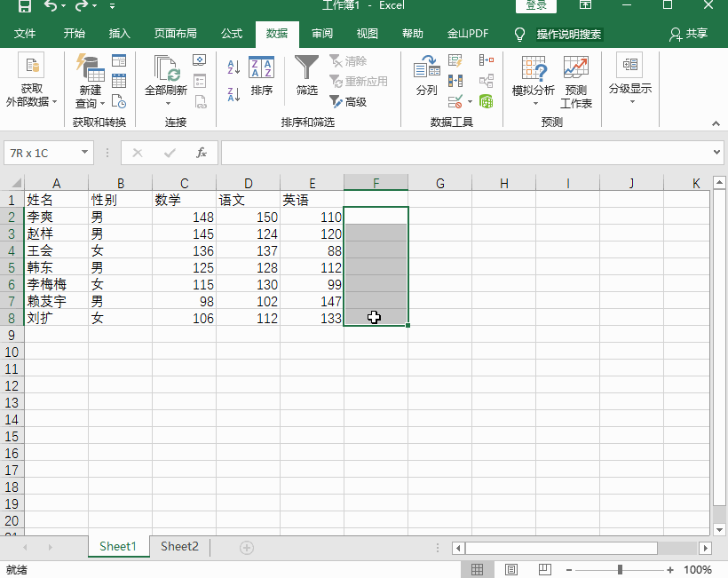Image resolution: width=728 pixels, height=578 pixels.
Task: Switch to Normal view in status bar
Action: click(x=477, y=569)
